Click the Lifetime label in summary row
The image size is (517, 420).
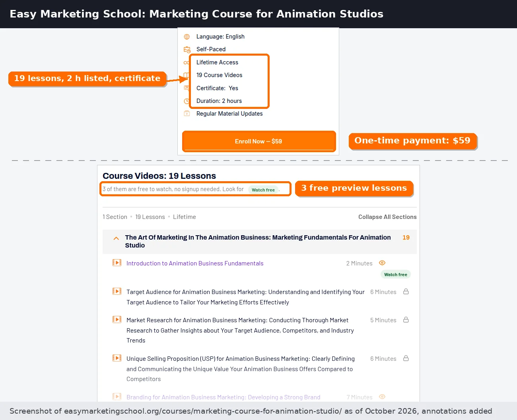coord(185,217)
